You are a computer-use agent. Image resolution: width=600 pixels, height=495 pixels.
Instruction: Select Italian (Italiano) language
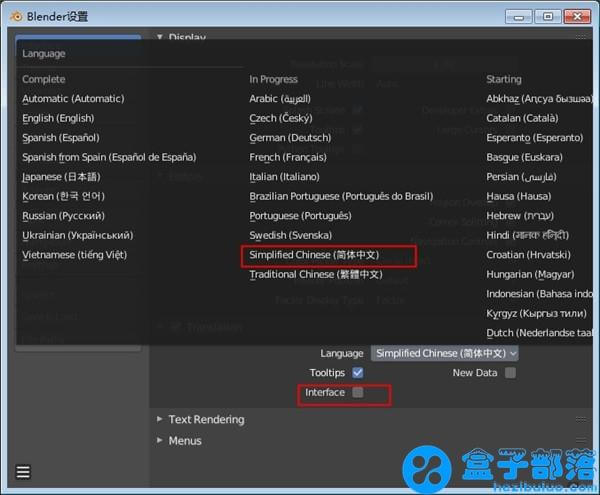284,177
